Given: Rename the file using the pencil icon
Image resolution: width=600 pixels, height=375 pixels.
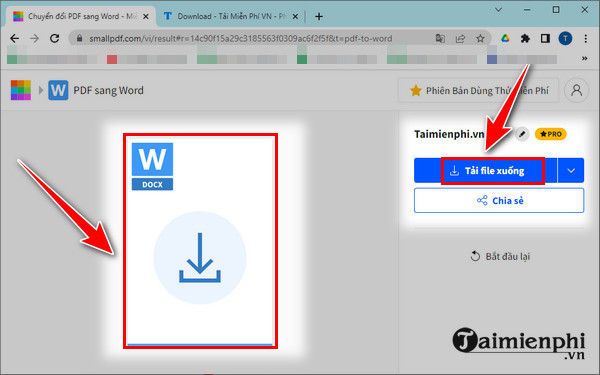Looking at the screenshot, I should click(522, 134).
